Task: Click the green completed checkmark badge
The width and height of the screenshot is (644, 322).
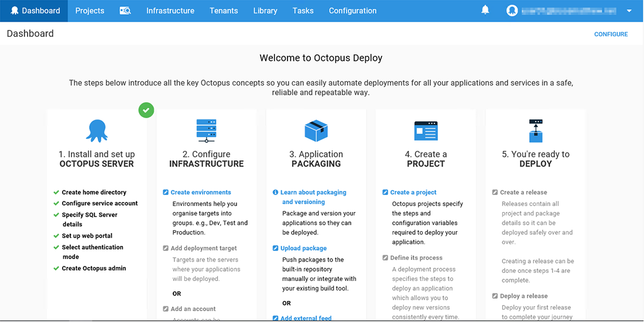Action: click(146, 109)
